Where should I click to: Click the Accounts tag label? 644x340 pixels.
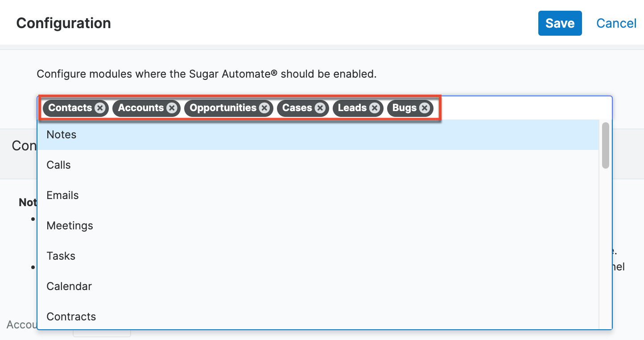[x=141, y=108]
